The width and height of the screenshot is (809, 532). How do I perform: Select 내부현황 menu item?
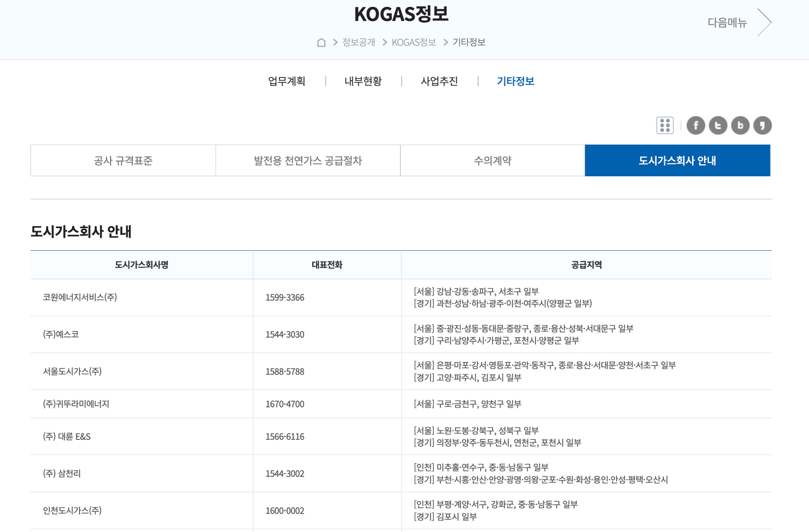(363, 81)
